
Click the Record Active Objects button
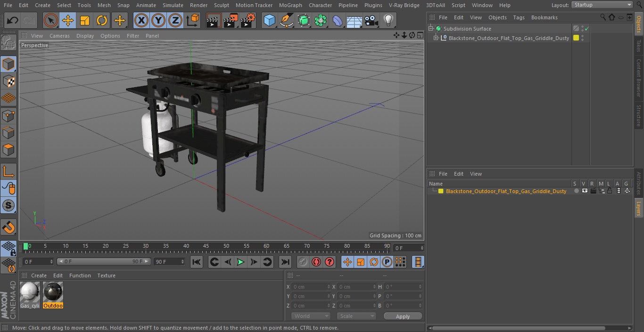coord(303,262)
